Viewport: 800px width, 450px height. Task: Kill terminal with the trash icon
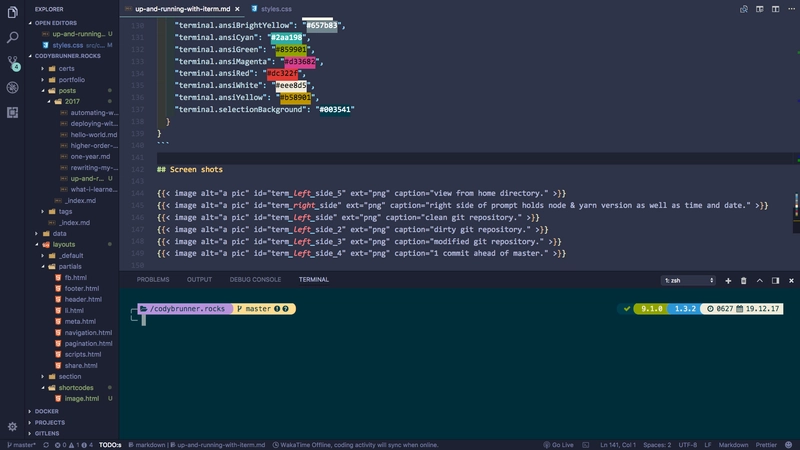[743, 281]
